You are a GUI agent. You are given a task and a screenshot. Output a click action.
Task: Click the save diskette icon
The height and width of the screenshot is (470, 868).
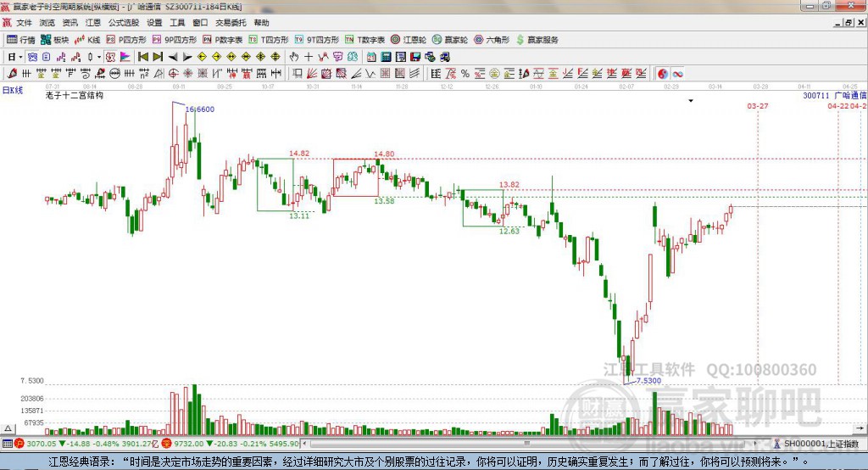point(415,57)
